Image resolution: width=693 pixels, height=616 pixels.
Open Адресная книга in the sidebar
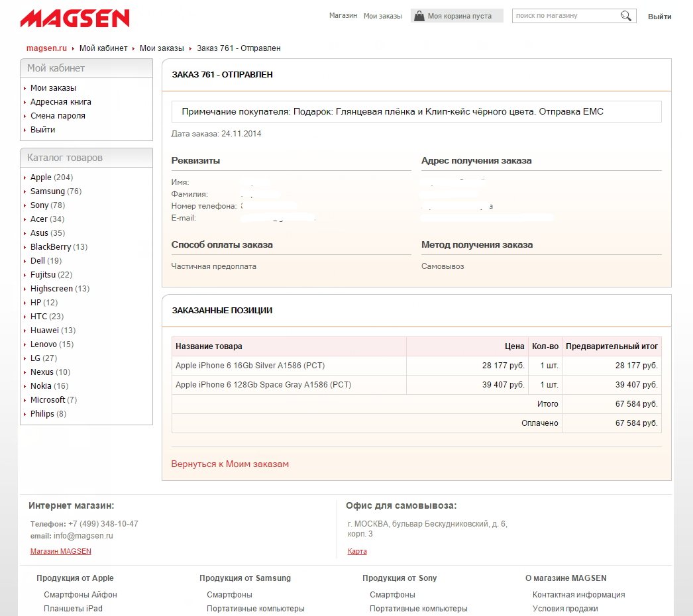[x=60, y=101]
